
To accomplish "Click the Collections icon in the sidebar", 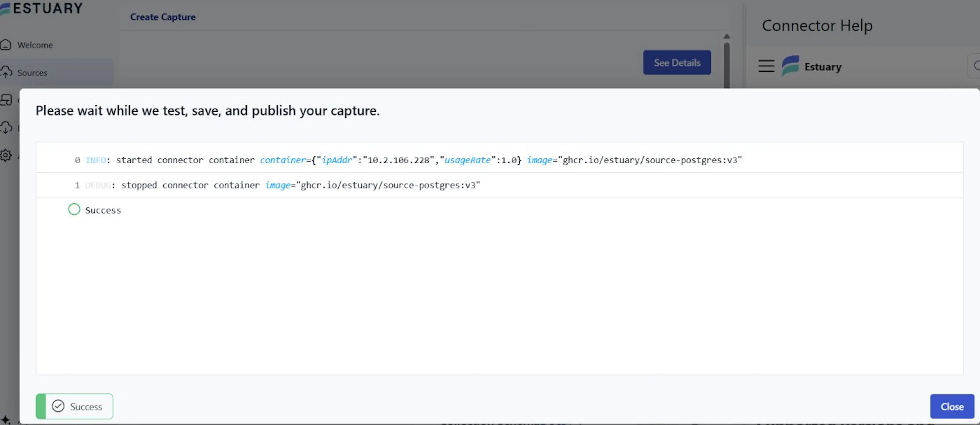I will [x=6, y=100].
